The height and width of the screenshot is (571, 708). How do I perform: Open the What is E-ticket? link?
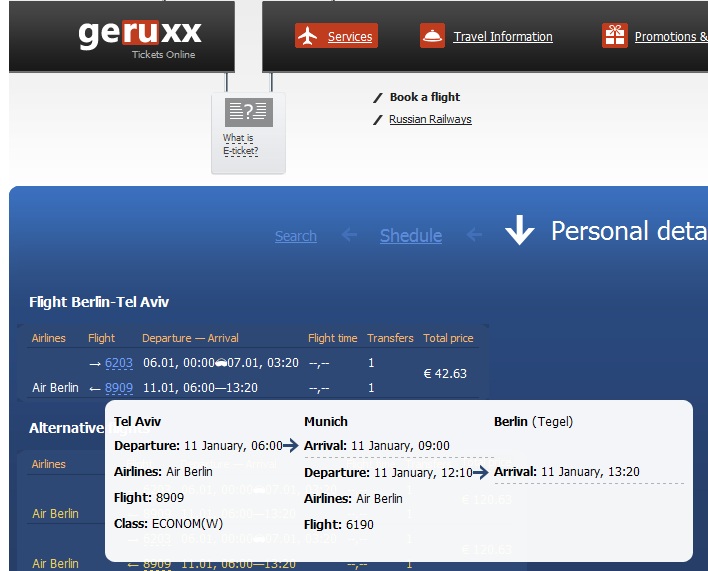click(240, 144)
